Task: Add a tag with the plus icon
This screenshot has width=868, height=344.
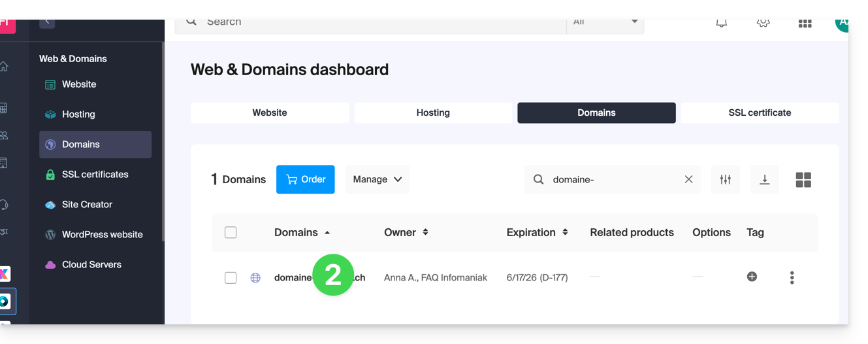Action: (752, 277)
